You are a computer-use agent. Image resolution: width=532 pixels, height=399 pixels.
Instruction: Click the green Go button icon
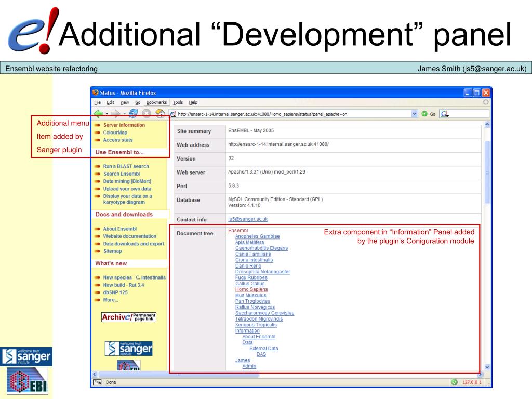point(424,114)
